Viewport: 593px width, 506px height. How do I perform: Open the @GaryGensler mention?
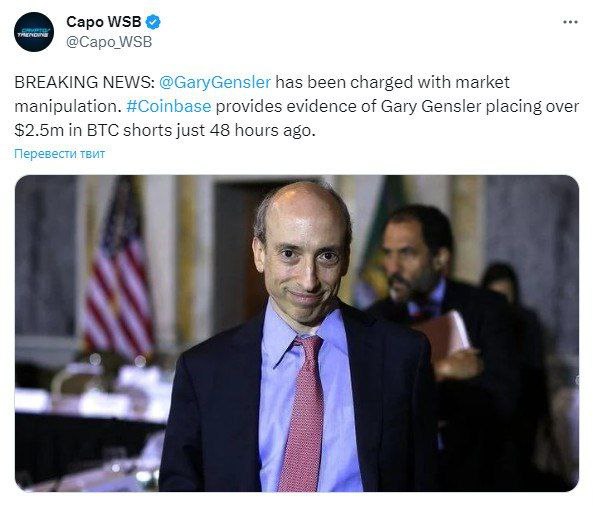(x=215, y=82)
